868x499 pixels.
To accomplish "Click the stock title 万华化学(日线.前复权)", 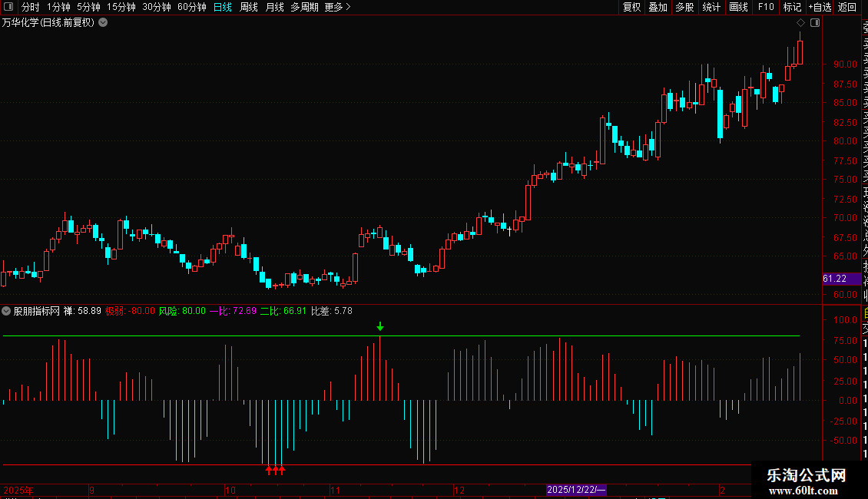I will click(x=48, y=23).
